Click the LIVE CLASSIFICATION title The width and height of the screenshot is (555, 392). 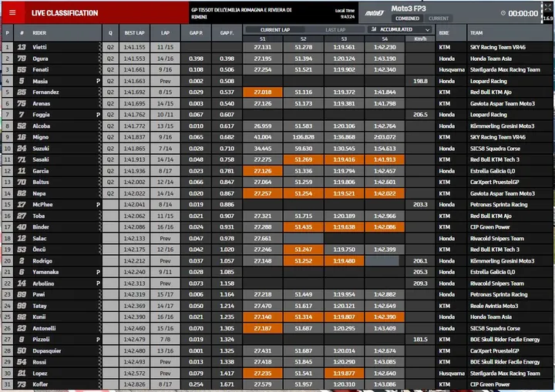(x=65, y=13)
